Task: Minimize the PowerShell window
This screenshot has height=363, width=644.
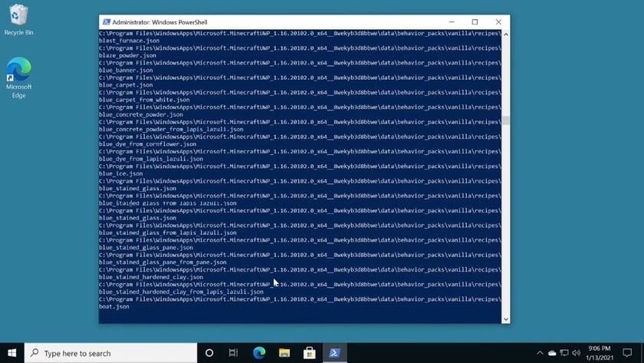Action: [x=452, y=22]
